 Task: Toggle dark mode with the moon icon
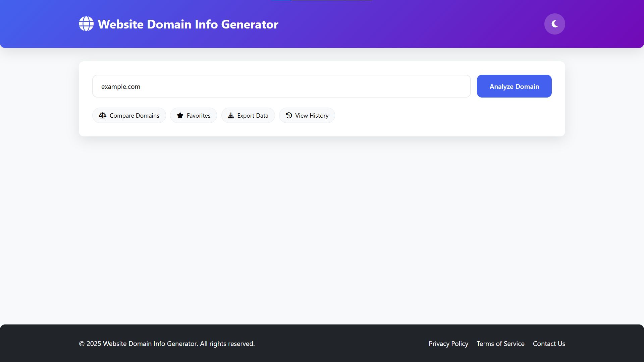[554, 24]
